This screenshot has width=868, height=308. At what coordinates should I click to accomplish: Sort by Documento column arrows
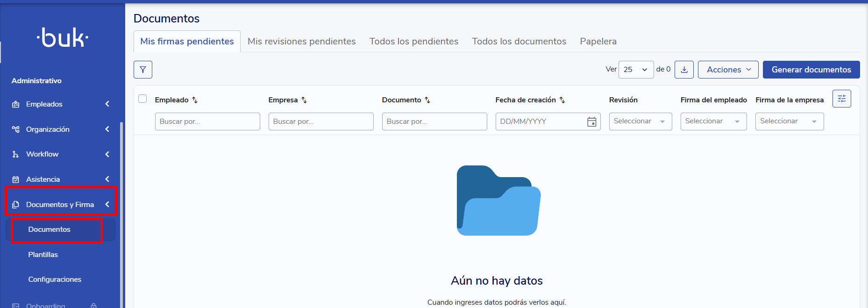[x=427, y=100]
